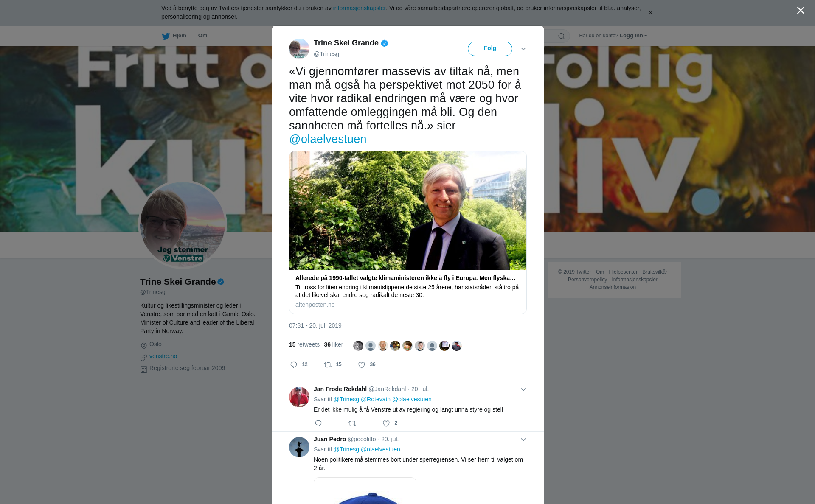Expand options for Juan Pedro's reply
This screenshot has height=504, width=815.
(523, 440)
